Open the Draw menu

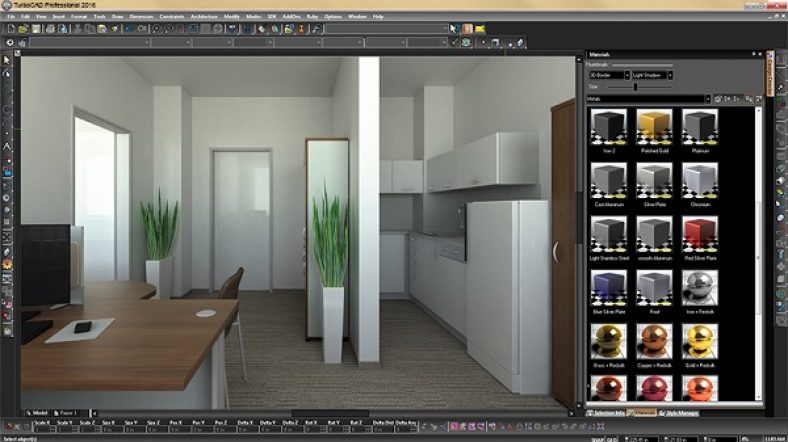click(x=117, y=17)
